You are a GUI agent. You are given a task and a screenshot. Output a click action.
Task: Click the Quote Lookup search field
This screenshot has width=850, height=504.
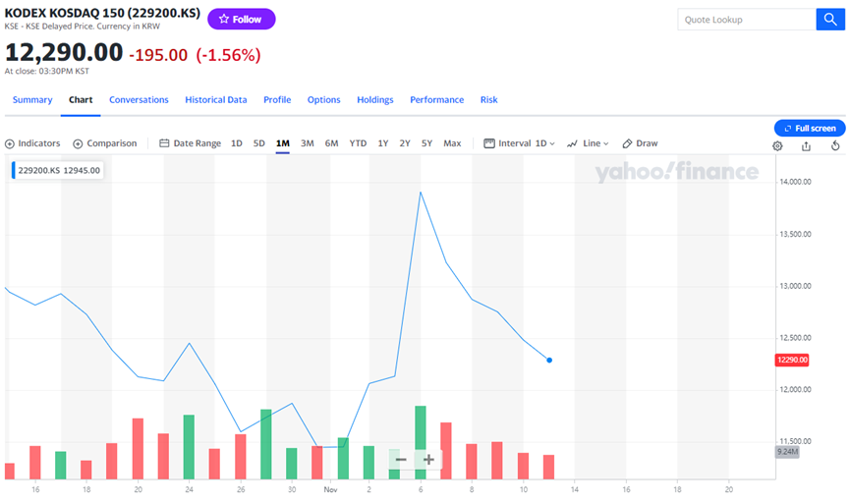[746, 20]
